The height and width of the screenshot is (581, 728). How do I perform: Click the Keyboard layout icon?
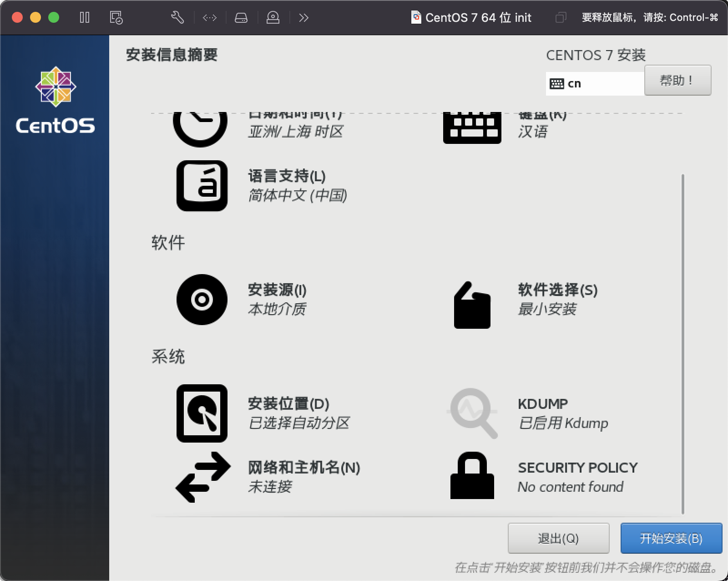tap(472, 127)
